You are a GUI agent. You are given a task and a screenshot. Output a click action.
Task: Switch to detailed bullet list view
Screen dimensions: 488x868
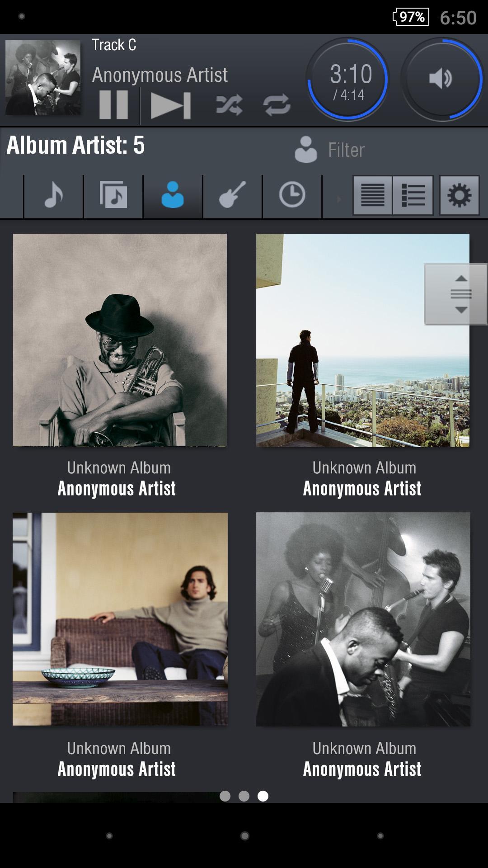click(x=413, y=196)
